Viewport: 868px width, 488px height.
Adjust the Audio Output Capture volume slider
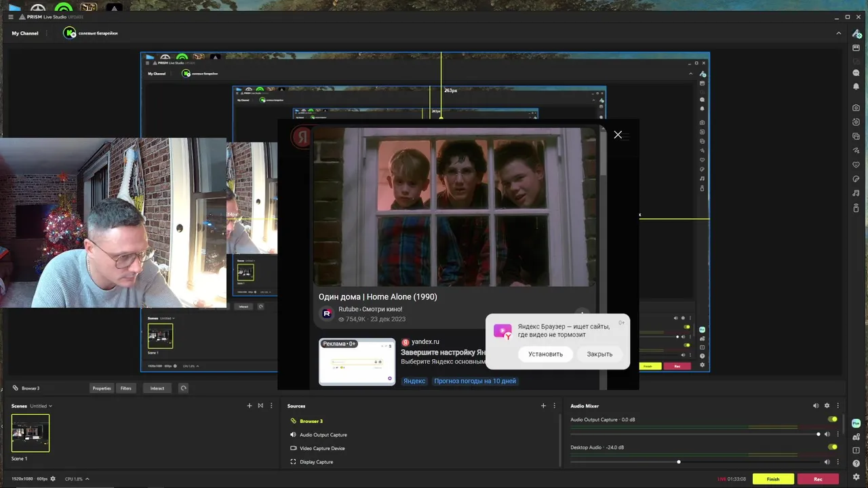[694, 434]
